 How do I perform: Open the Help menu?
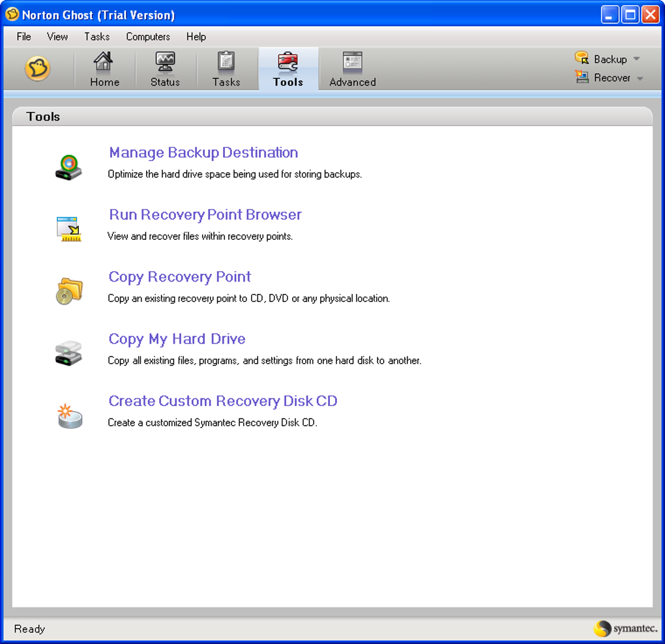point(196,37)
